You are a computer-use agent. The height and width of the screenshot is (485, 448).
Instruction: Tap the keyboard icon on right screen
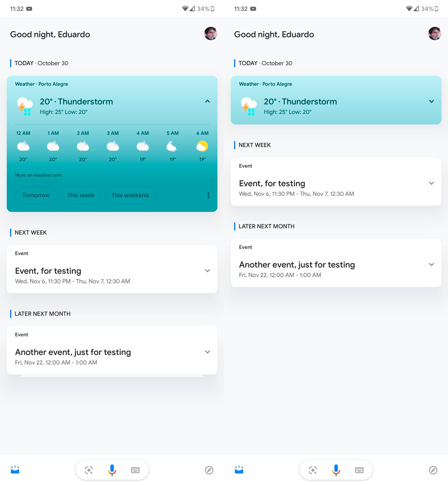click(x=359, y=470)
